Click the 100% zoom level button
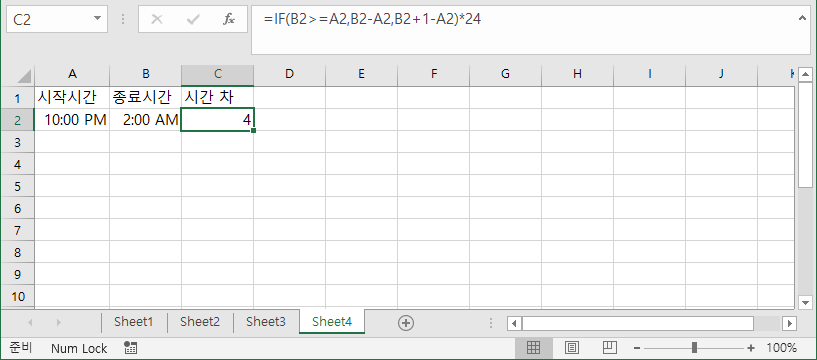 point(782,348)
